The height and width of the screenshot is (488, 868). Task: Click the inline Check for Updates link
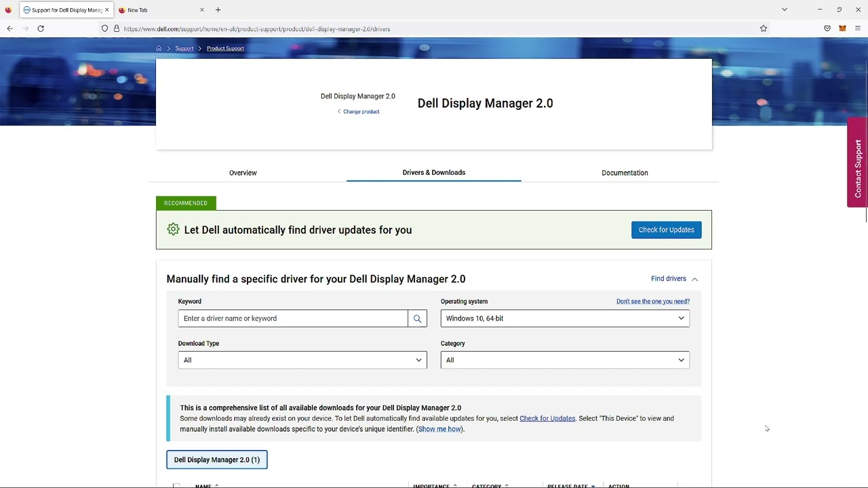click(x=547, y=418)
